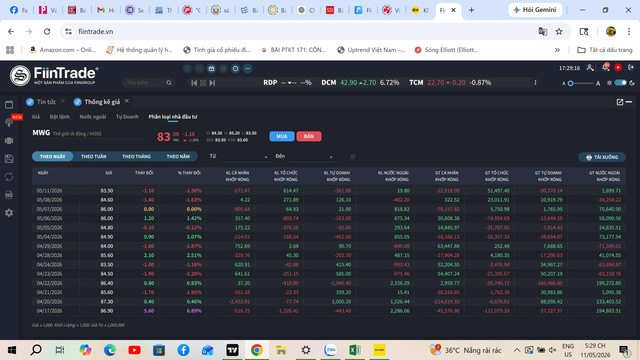The height and width of the screenshot is (360, 640).
Task: Click the DCM ticker in scrolling bar
Action: (360, 82)
